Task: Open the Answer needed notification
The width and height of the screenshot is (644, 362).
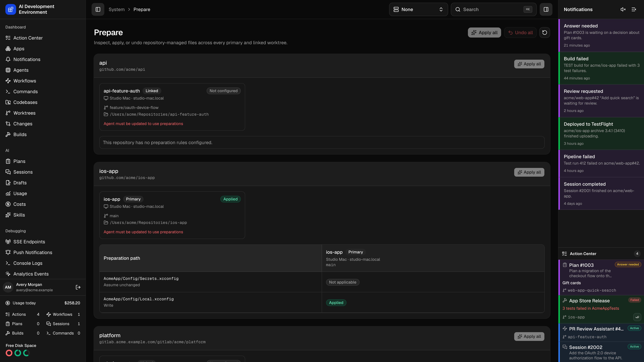Action: [x=601, y=35]
